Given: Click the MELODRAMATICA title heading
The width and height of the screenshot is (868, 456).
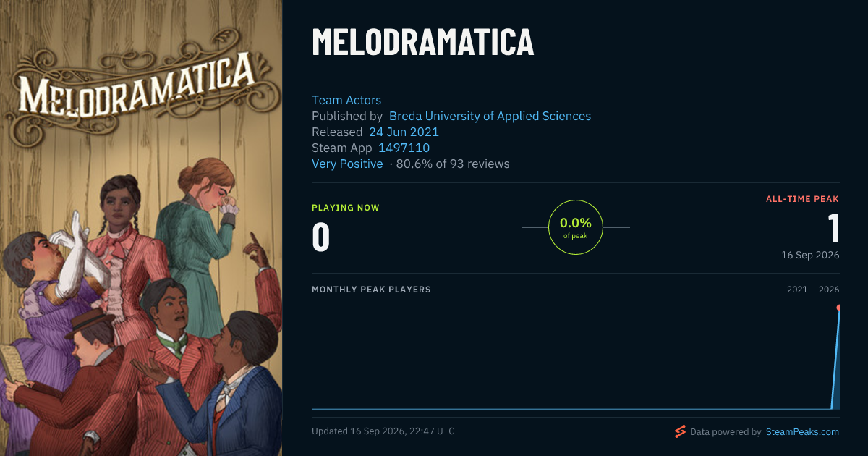Looking at the screenshot, I should pyautogui.click(x=423, y=42).
